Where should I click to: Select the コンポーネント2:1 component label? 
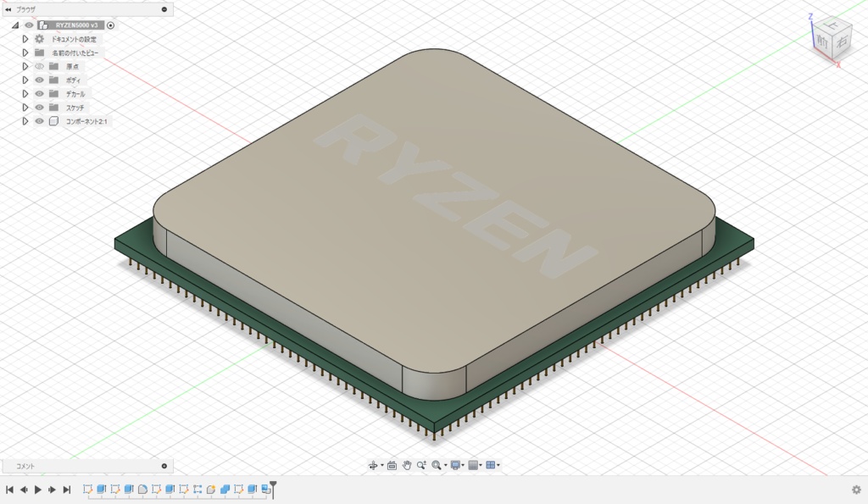[86, 121]
